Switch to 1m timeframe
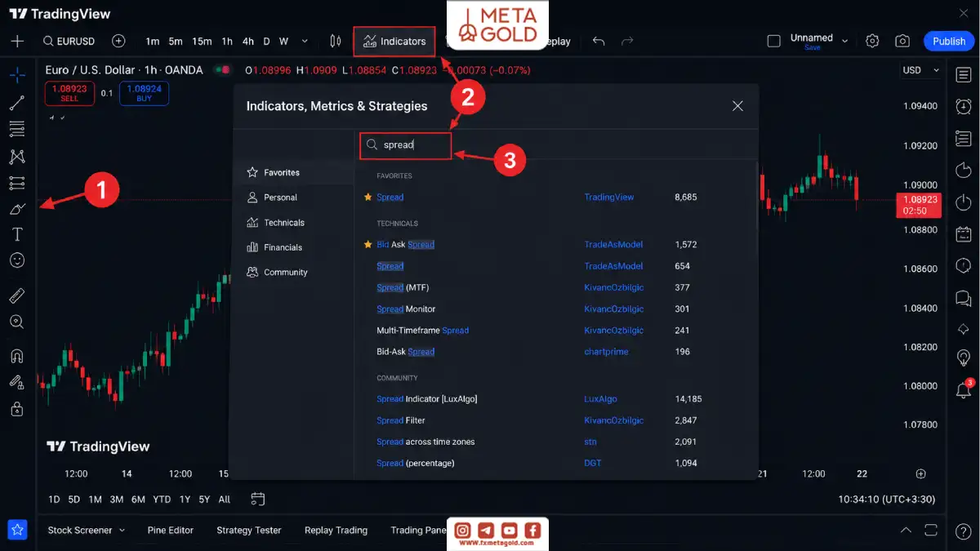The width and height of the screenshot is (980, 551). tap(153, 41)
